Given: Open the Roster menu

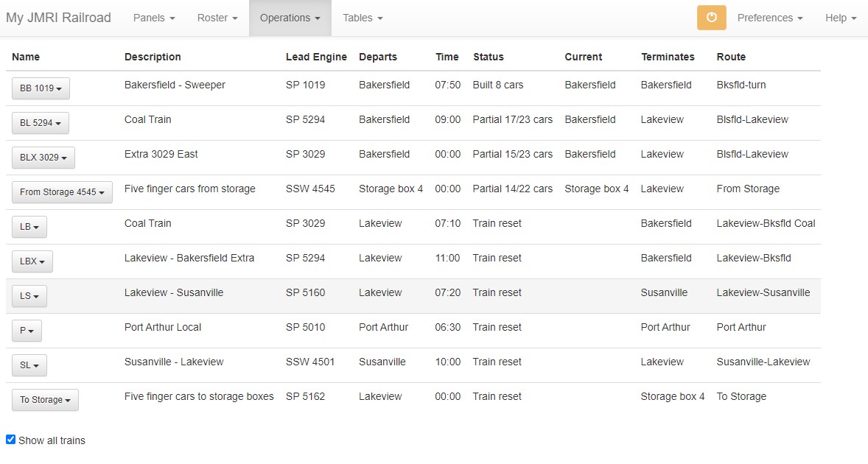Looking at the screenshot, I should (217, 18).
